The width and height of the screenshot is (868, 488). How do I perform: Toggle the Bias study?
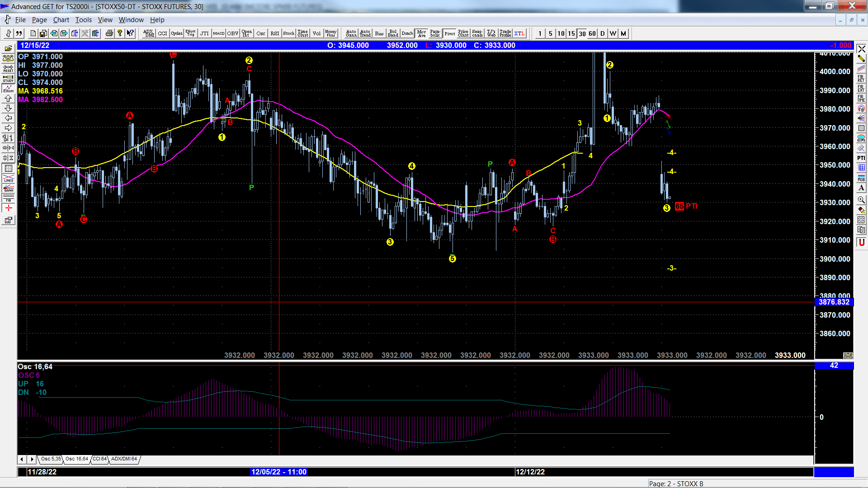379,33
